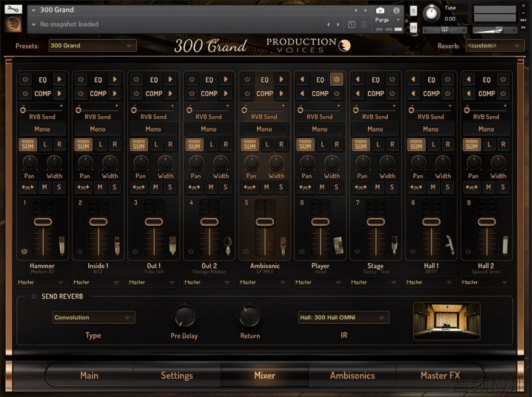532x397 pixels.
Task: Open the Purge dropdown menu
Action: (388, 20)
